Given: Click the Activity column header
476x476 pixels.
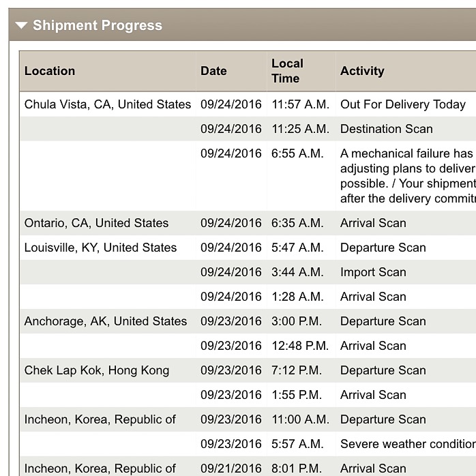Looking at the screenshot, I should (362, 71).
